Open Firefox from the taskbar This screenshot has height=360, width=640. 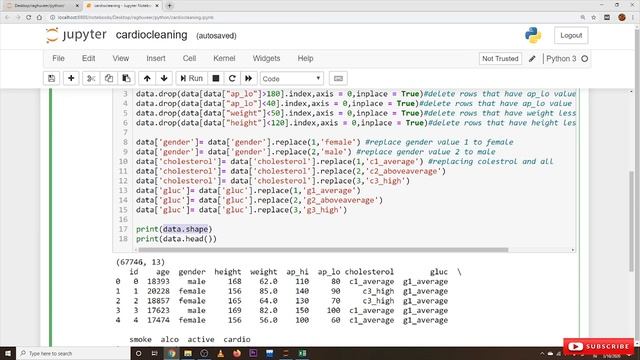click(237, 353)
